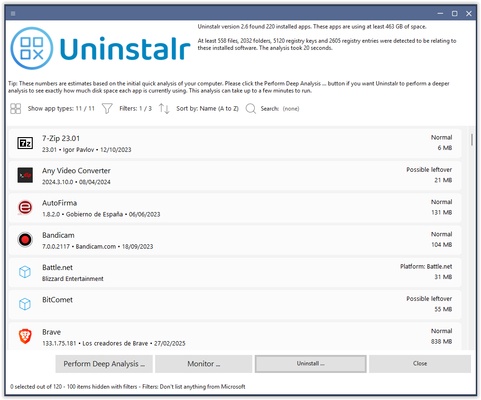Select the 7-Zip 23.01 entry name
481x400 pixels.
[x=61, y=138]
